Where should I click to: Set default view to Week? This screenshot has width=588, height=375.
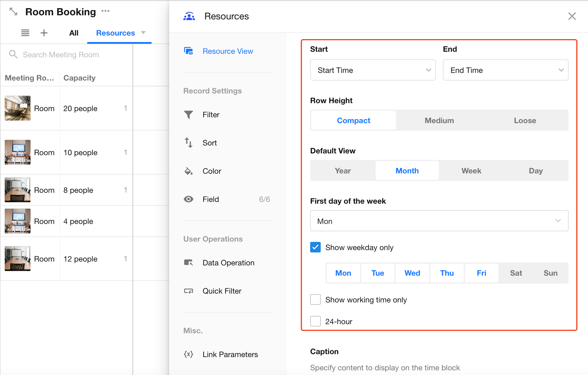click(x=471, y=171)
